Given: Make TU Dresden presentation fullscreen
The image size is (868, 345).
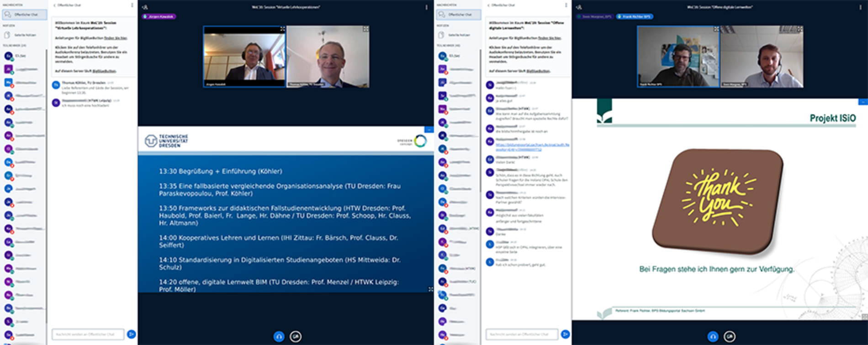Looking at the screenshot, I should click(430, 289).
